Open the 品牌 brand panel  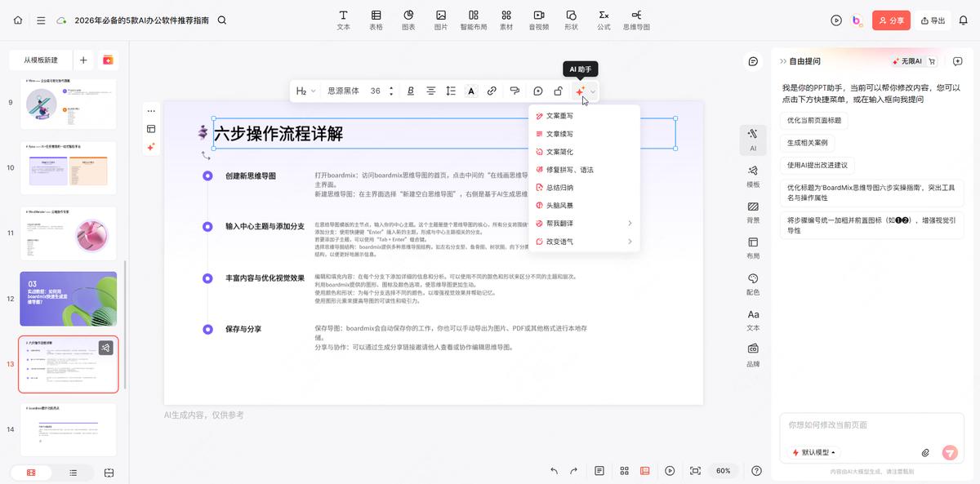tap(753, 355)
